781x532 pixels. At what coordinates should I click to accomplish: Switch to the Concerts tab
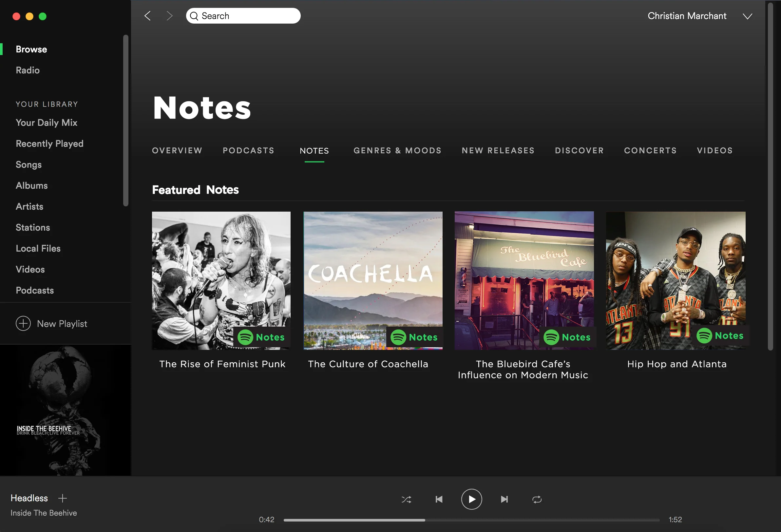click(x=650, y=151)
